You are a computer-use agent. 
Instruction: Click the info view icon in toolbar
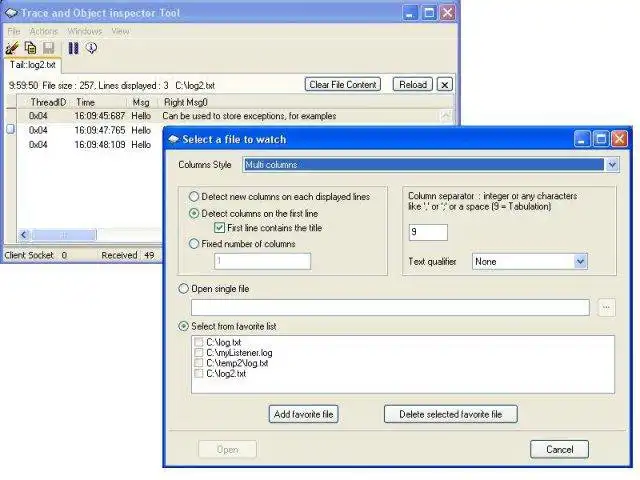click(x=91, y=48)
